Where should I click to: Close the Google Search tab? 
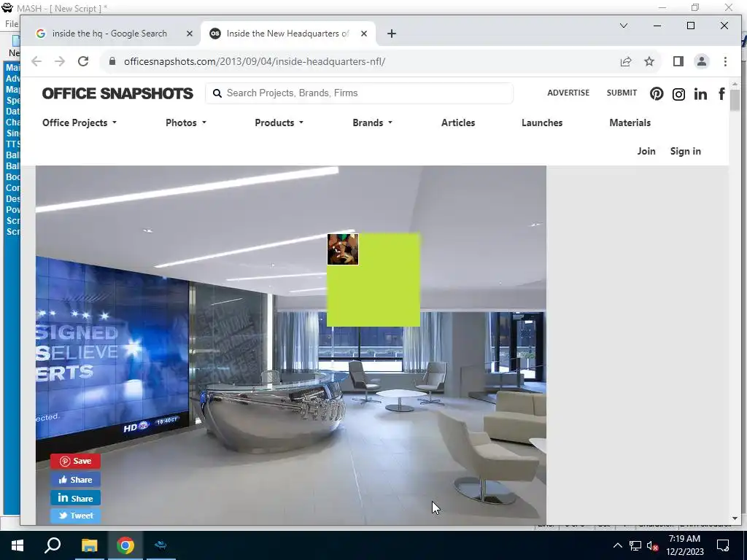189,34
